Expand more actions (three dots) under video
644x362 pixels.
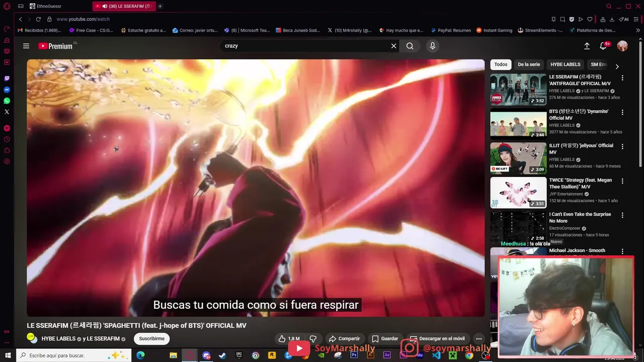[x=479, y=339]
